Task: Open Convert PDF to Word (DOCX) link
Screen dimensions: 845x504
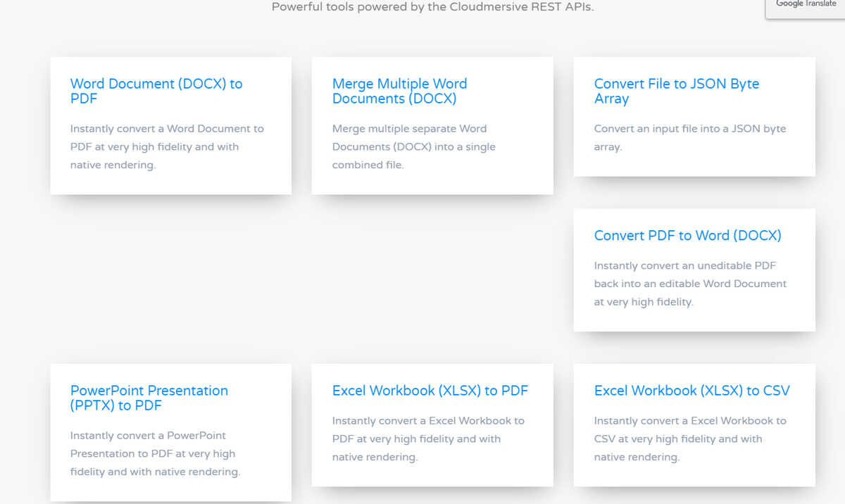Action: pos(688,236)
